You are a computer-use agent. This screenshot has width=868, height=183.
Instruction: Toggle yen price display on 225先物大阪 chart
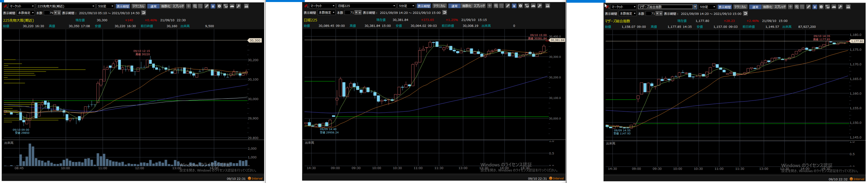tap(213, 6)
